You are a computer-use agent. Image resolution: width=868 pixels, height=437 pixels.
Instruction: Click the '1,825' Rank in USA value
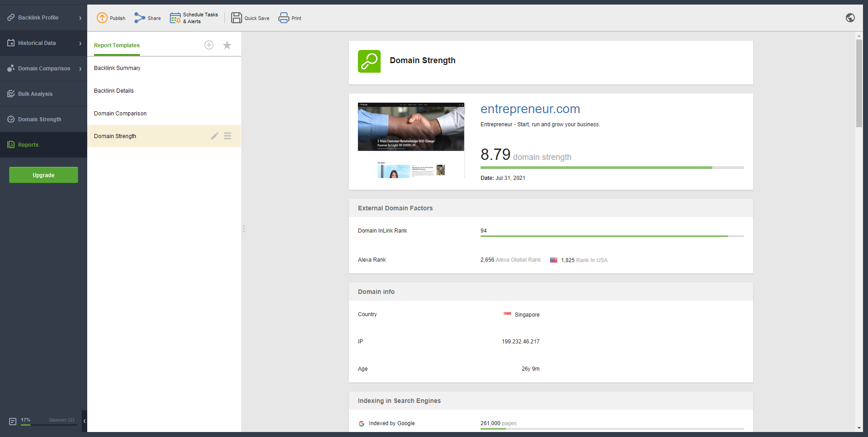click(568, 260)
